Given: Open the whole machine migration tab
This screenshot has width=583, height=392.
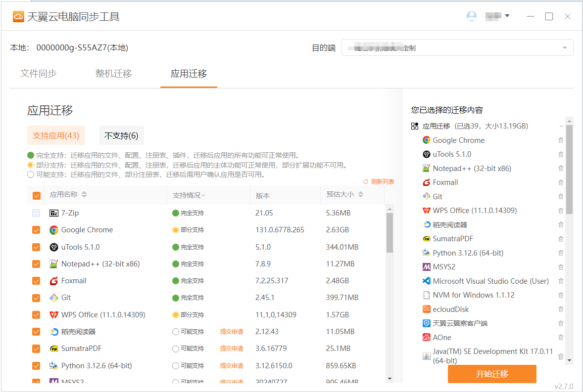Looking at the screenshot, I should pos(113,74).
